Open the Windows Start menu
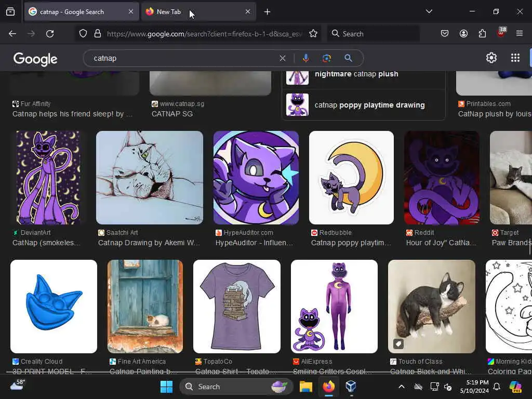 pyautogui.click(x=166, y=387)
